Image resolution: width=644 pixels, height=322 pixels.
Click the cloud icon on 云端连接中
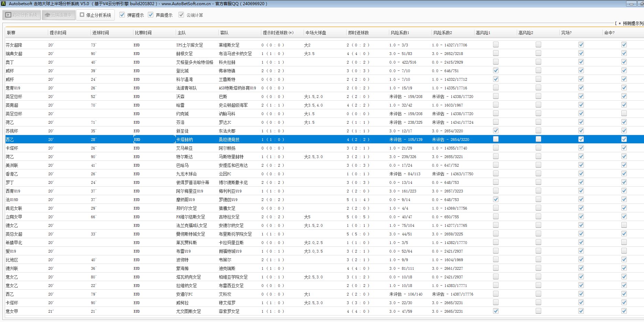(x=47, y=15)
